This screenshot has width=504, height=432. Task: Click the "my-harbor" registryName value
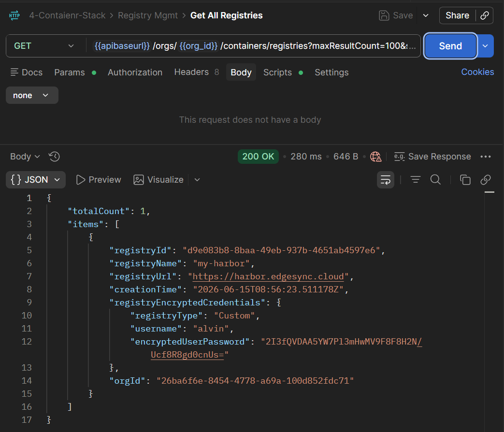coord(221,263)
